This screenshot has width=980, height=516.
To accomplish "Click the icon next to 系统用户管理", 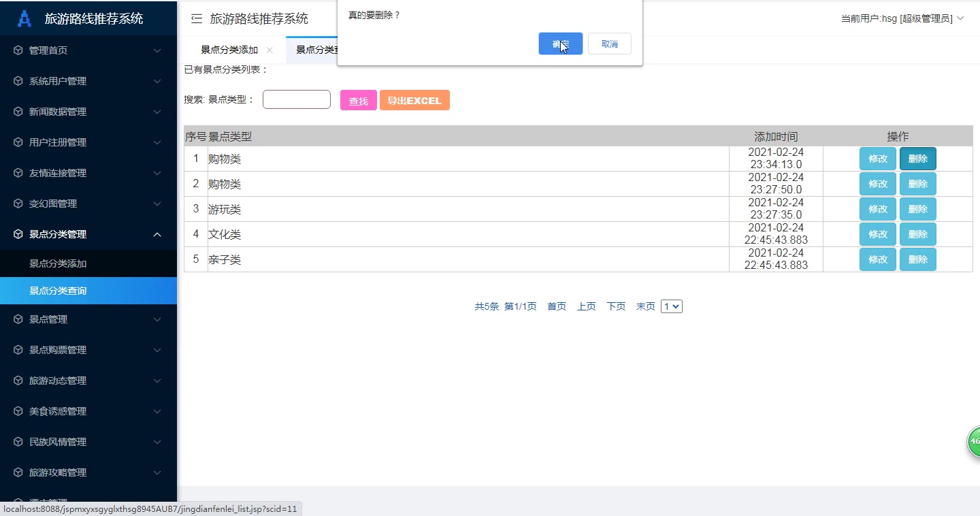I will click(16, 81).
